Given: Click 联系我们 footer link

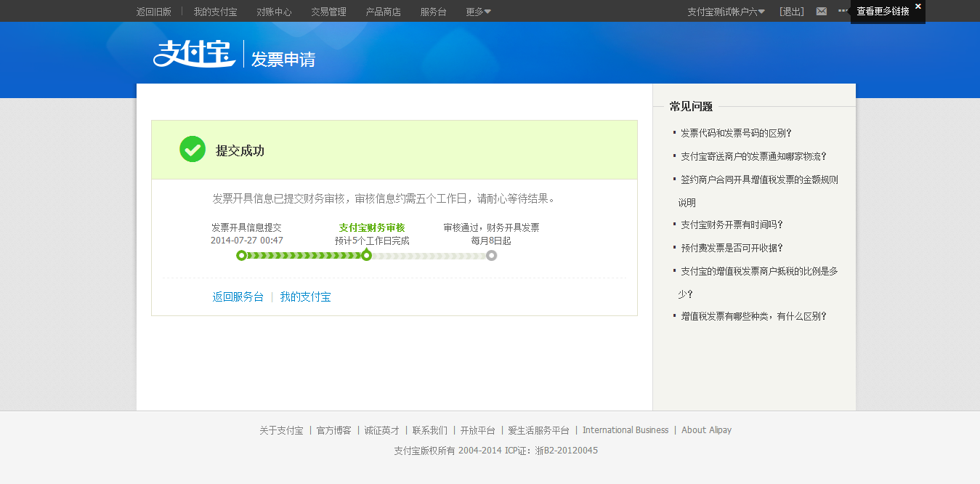Looking at the screenshot, I should (430, 430).
